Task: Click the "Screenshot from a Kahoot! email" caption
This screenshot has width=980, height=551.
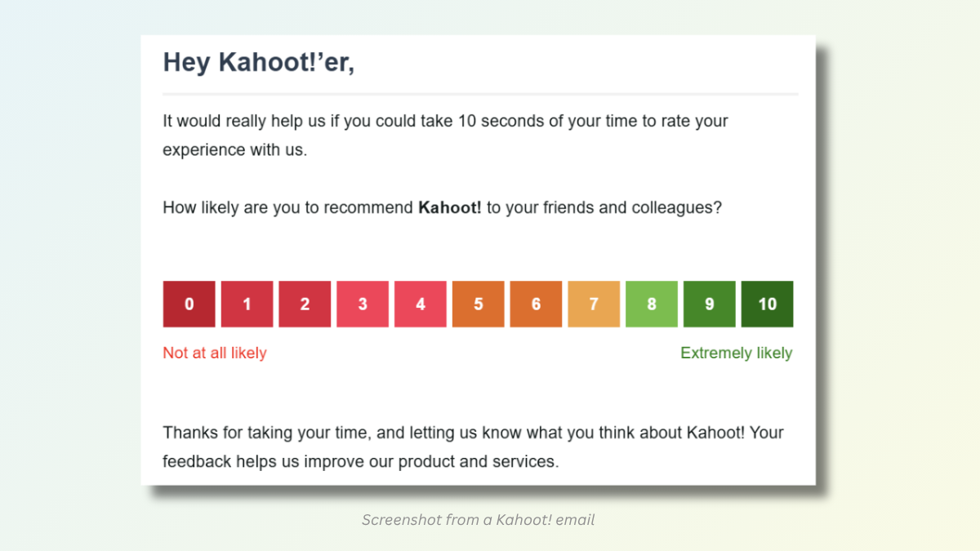Action: click(479, 520)
